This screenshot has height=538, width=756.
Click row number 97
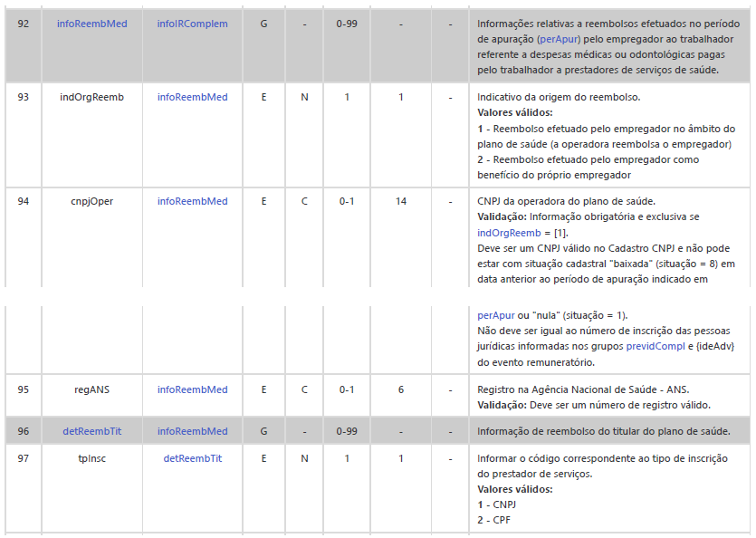[x=24, y=458]
